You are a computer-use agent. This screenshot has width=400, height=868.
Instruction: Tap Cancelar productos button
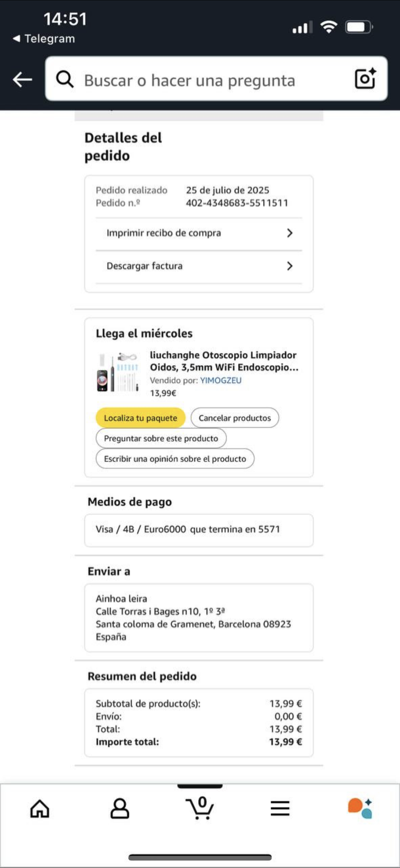coord(235,418)
